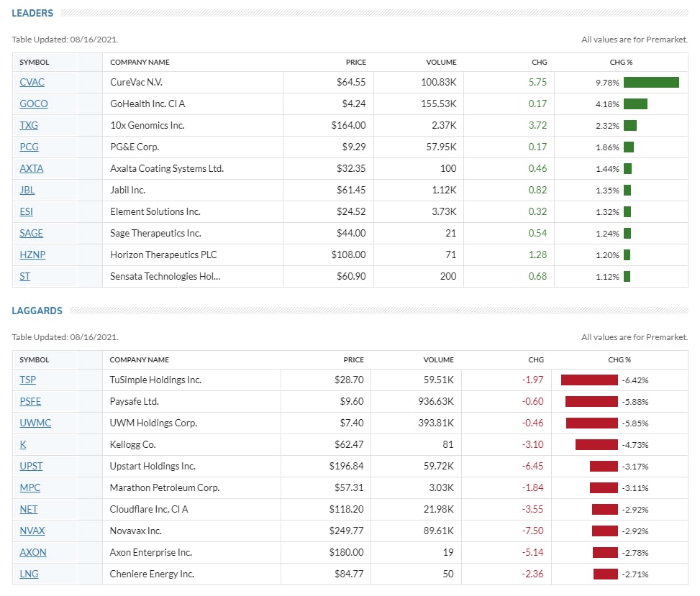Select the Cheniere Energy Inc. name
Viewport: 700px width, 596px height.
tap(152, 574)
